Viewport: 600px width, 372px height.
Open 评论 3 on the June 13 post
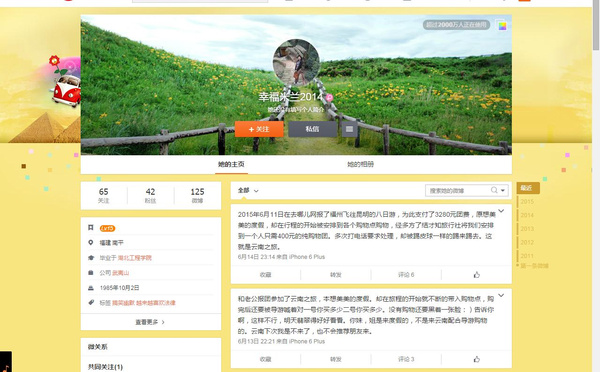tap(406, 359)
